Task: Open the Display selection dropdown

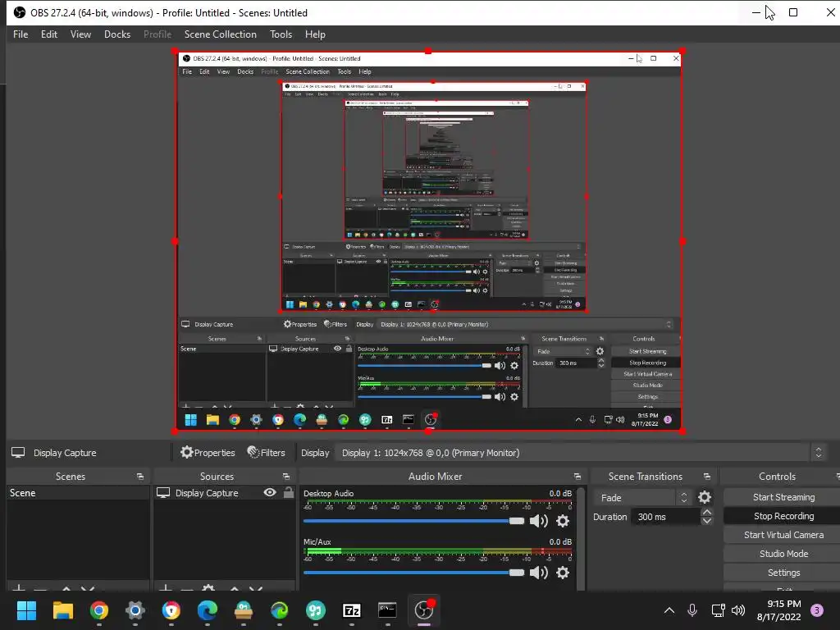Action: point(580,453)
